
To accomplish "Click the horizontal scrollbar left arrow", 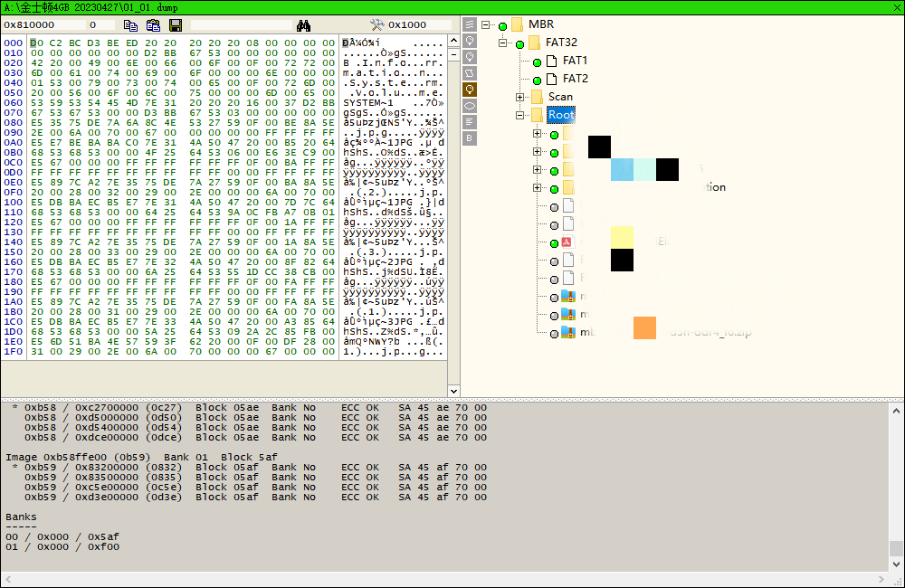I will [x=8, y=579].
